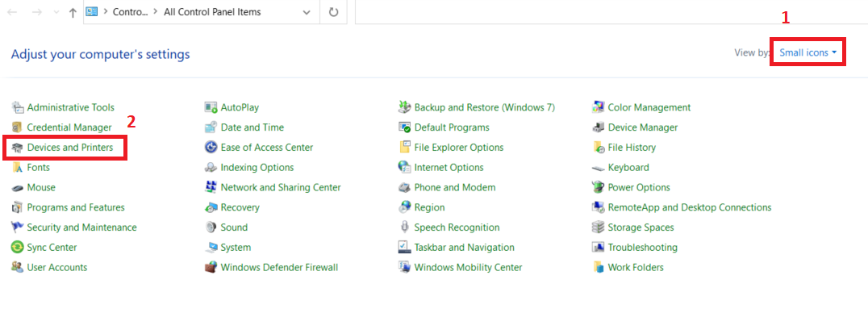868x309 pixels.
Task: Click the Control Panel search box
Action: (611, 12)
